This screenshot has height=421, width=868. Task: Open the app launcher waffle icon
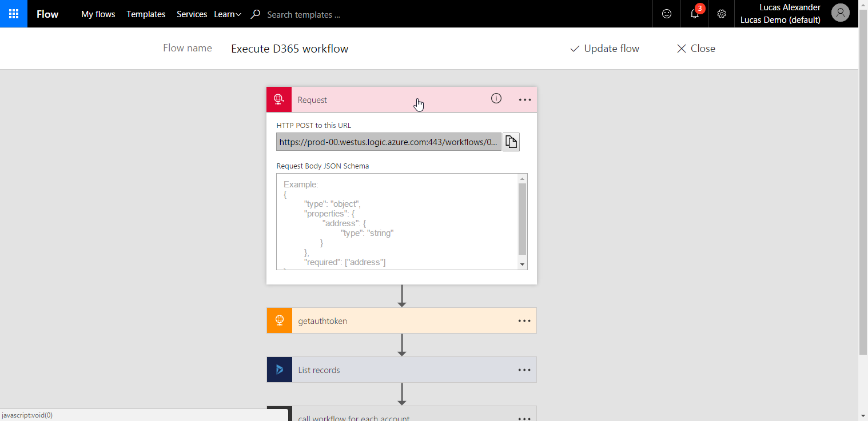click(x=14, y=14)
